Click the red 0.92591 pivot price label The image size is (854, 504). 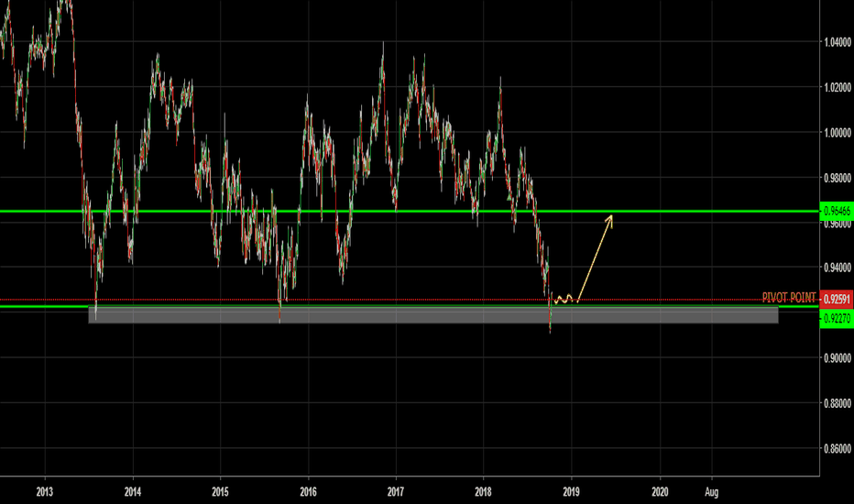coord(836,299)
